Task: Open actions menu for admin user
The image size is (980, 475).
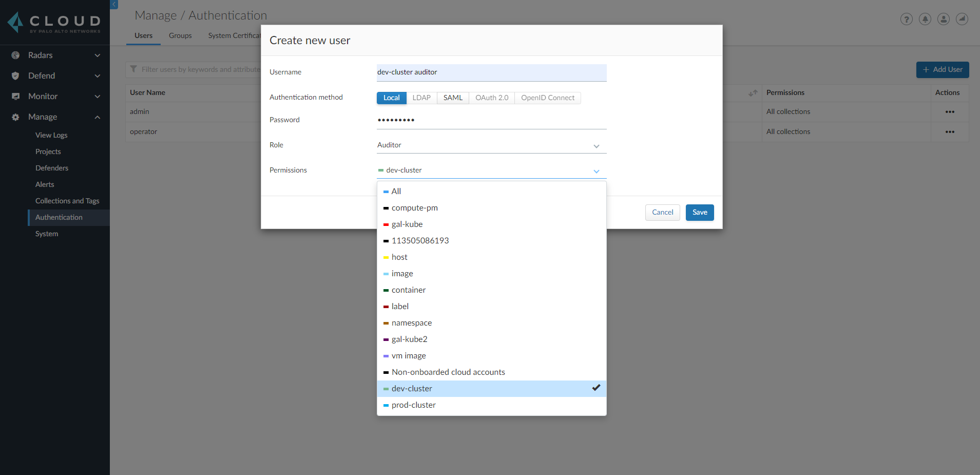Action: coord(950,112)
